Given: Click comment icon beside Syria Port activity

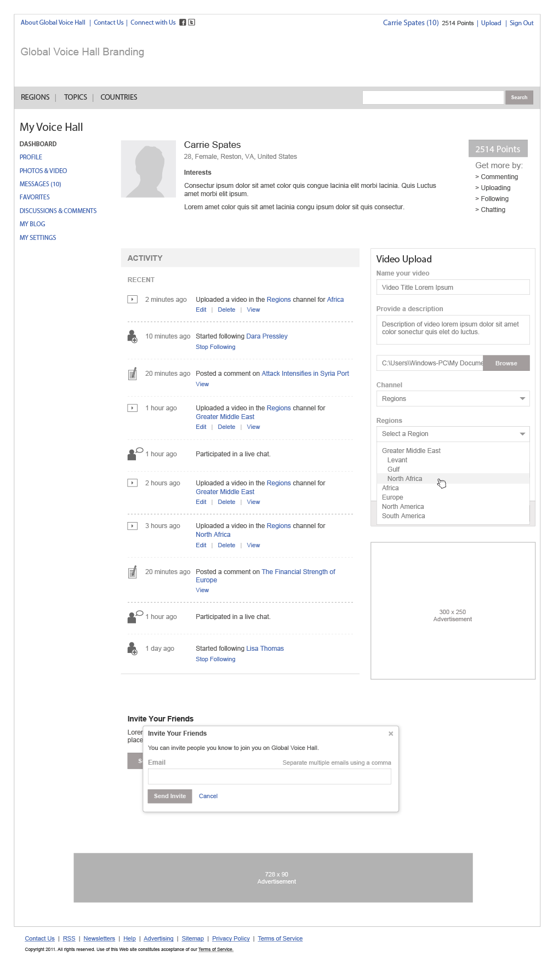Looking at the screenshot, I should click(132, 374).
